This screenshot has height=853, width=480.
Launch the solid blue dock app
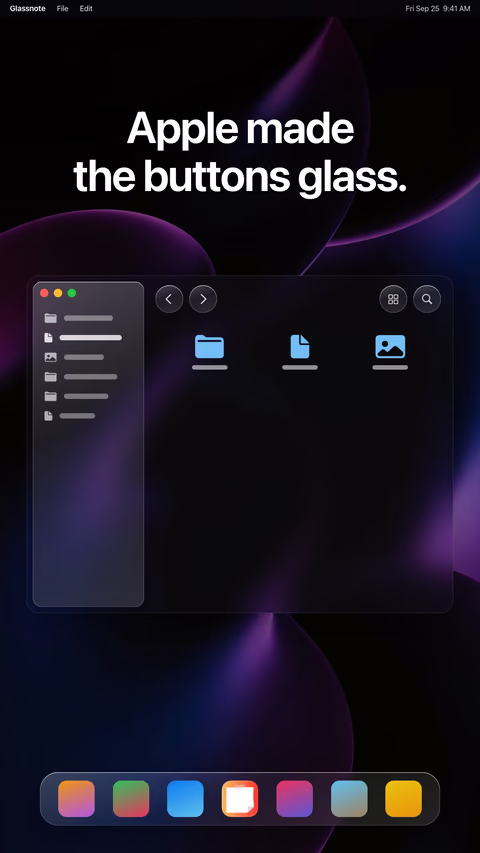186,799
